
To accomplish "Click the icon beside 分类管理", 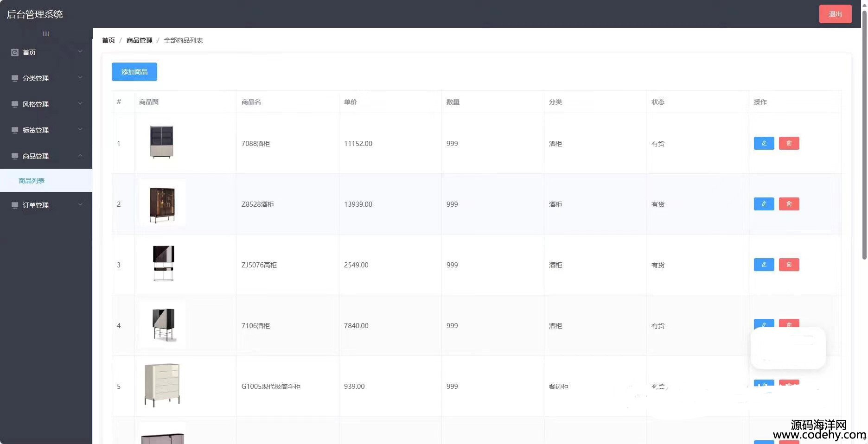I will (x=15, y=78).
